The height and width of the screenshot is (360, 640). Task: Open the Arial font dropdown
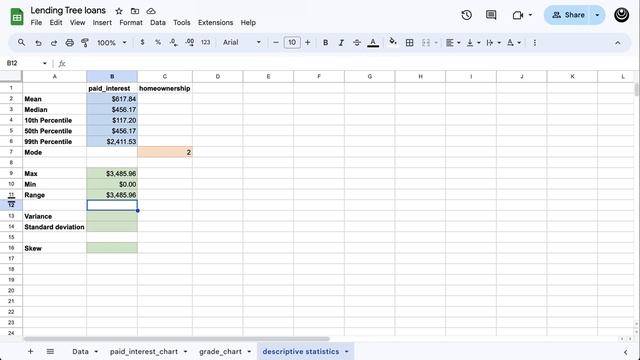(x=242, y=42)
